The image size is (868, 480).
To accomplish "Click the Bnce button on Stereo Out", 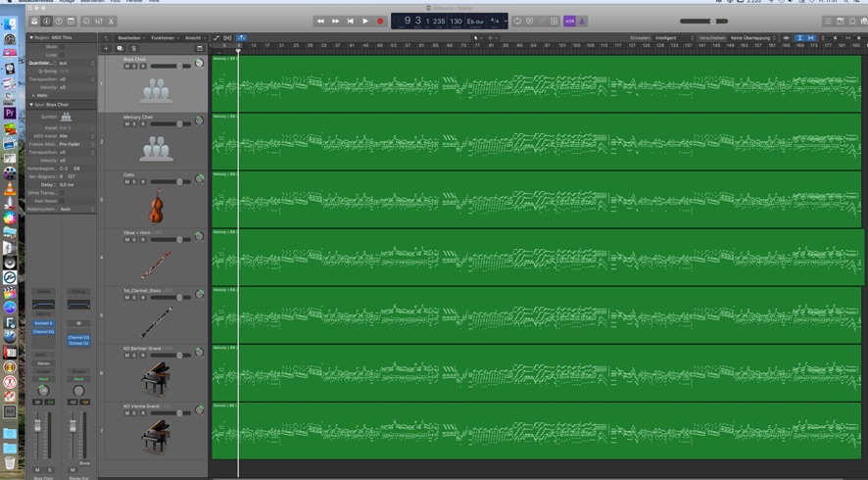I will click(x=84, y=463).
